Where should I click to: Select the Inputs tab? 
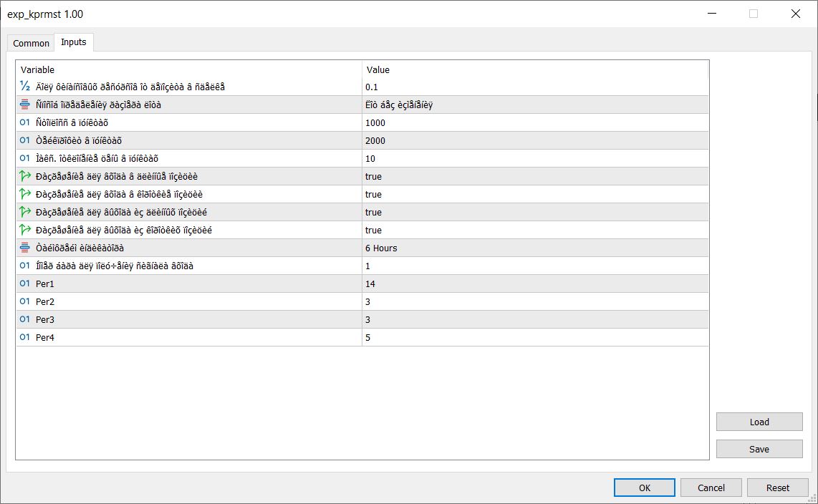pos(74,42)
